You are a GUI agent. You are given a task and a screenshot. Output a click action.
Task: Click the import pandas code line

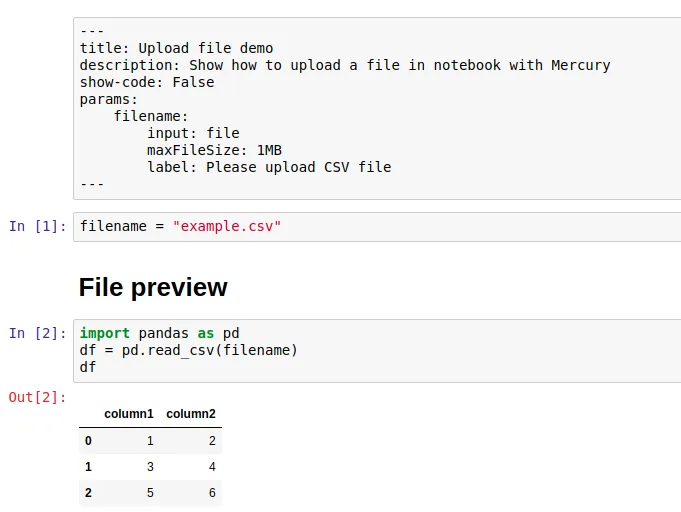click(x=159, y=333)
